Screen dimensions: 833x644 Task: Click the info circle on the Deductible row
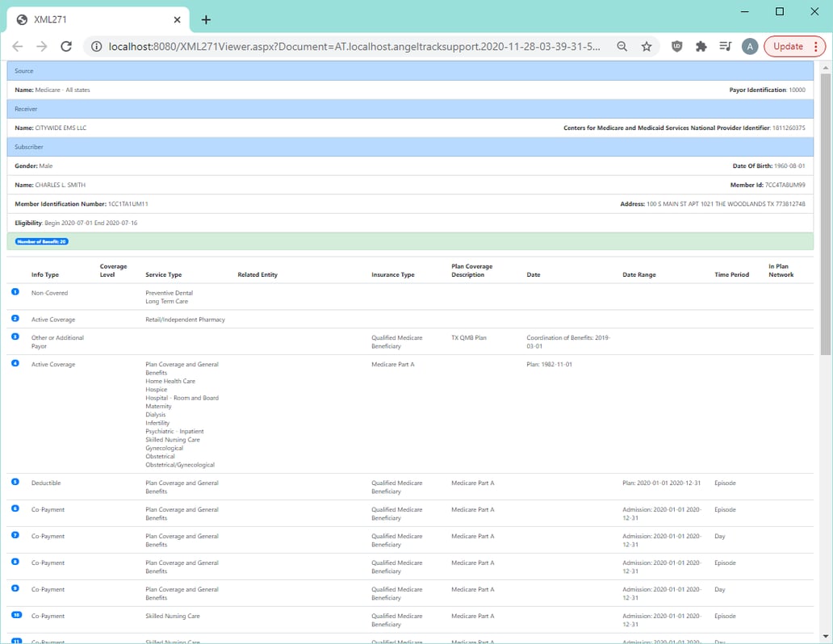click(15, 482)
